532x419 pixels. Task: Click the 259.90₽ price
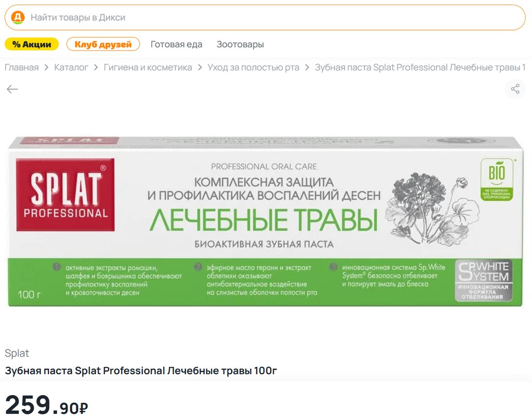point(47,405)
